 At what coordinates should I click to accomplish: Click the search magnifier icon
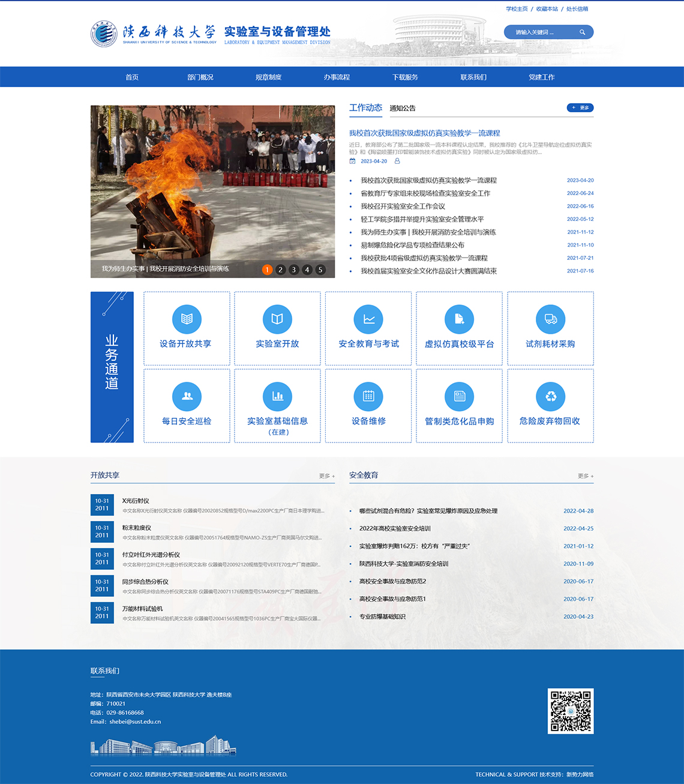point(582,32)
